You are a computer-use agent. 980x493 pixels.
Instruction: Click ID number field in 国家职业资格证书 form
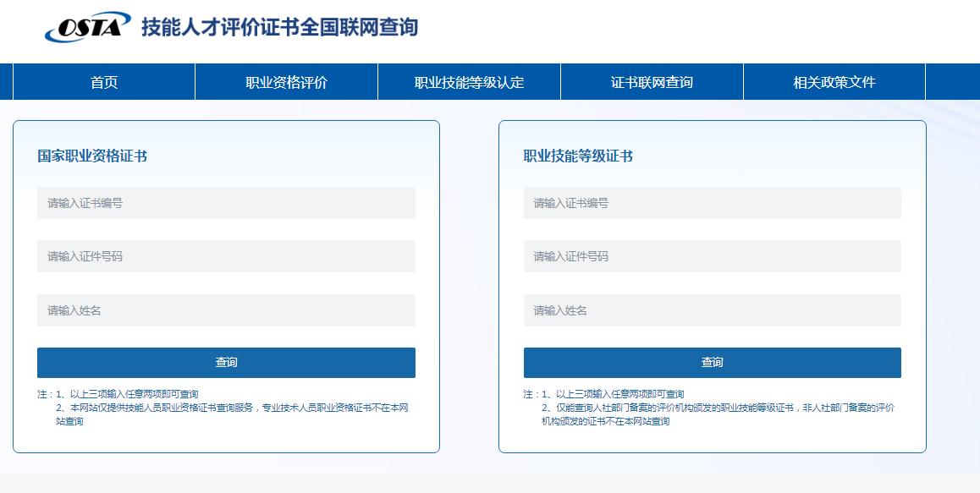(x=226, y=256)
